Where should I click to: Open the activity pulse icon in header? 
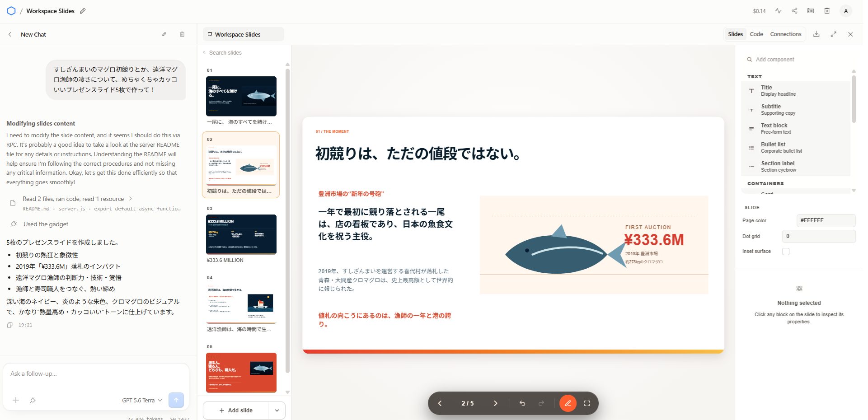(778, 11)
